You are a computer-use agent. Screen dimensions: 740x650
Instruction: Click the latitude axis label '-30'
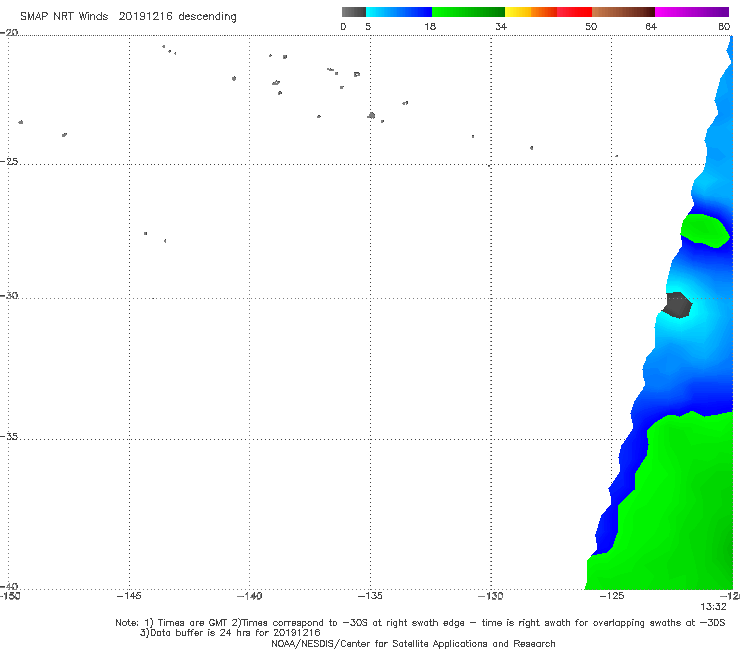click(9, 295)
